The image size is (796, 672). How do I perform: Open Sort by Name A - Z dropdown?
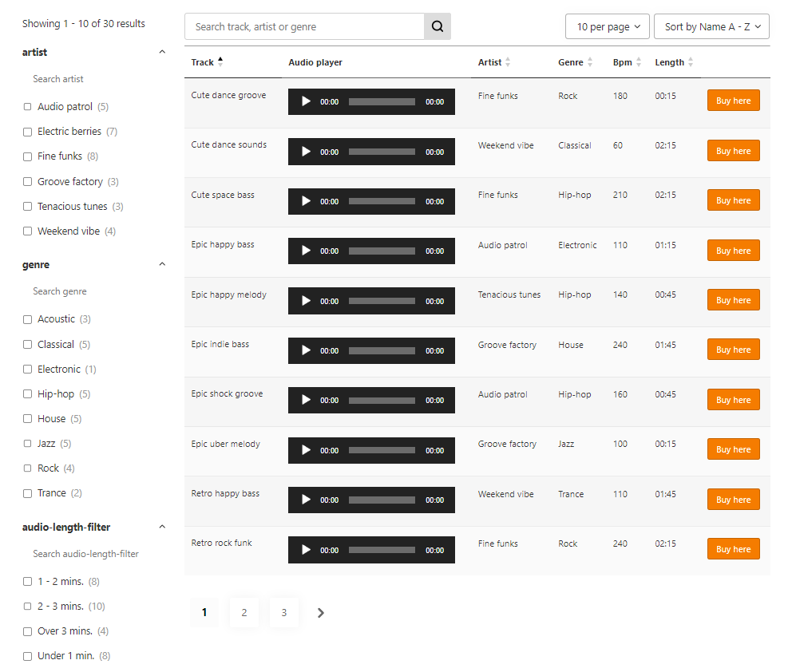(x=711, y=26)
